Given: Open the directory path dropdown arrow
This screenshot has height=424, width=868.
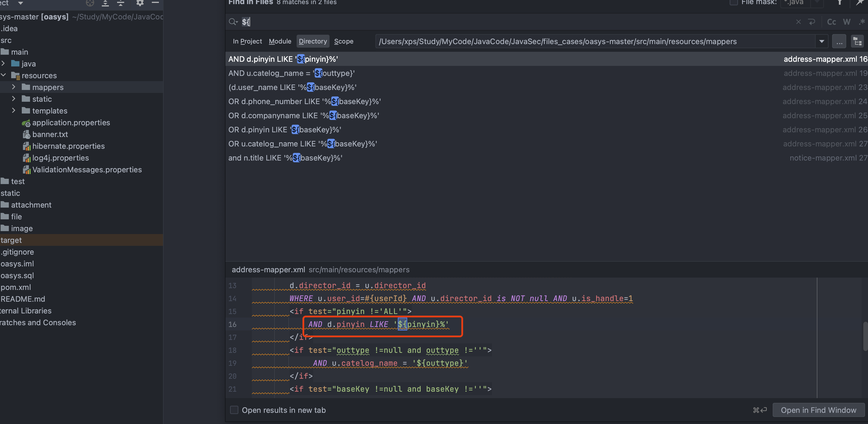Looking at the screenshot, I should click(822, 42).
